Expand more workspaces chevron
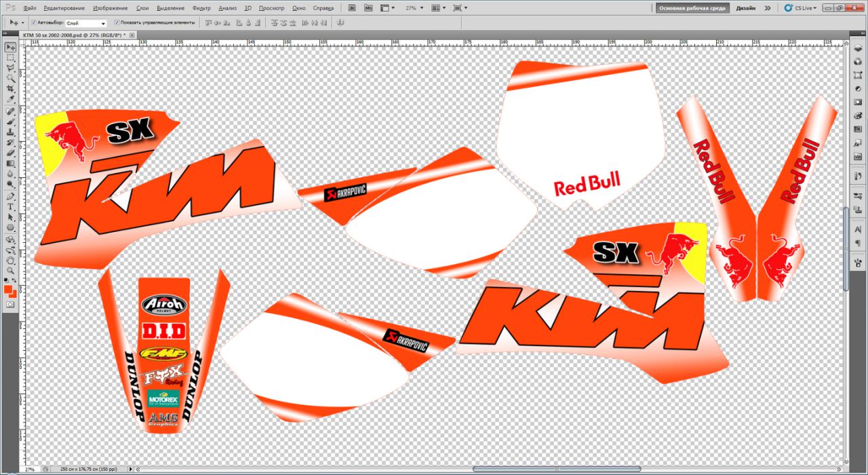Viewport: 868px width, 475px height. pos(768,8)
